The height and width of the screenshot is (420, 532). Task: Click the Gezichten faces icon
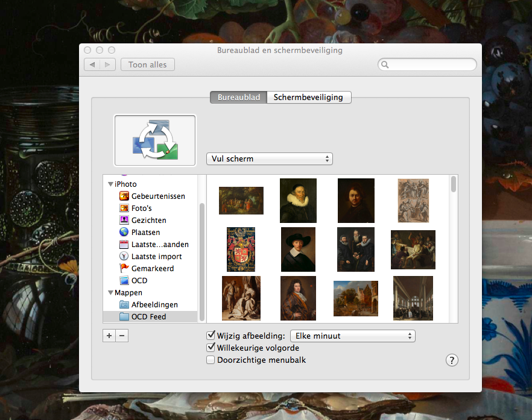coord(124,220)
